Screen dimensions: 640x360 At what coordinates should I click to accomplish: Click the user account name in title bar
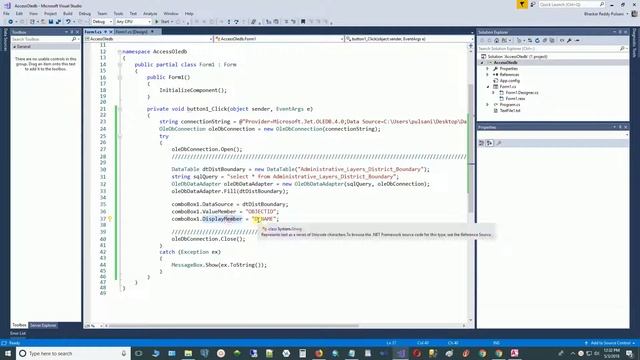click(604, 14)
